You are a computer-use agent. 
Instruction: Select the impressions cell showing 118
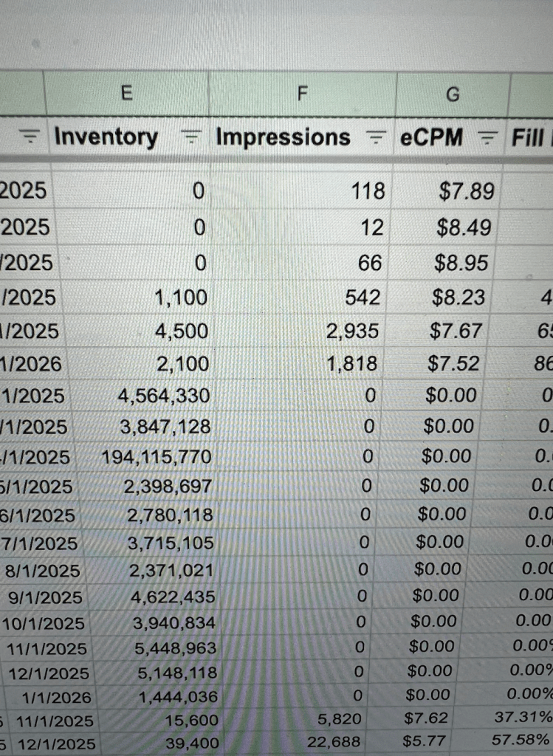(x=368, y=192)
